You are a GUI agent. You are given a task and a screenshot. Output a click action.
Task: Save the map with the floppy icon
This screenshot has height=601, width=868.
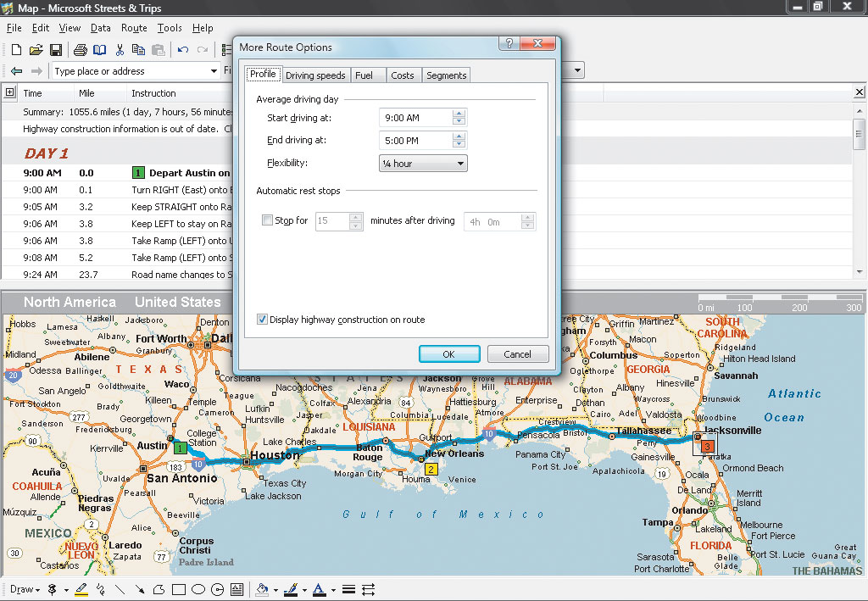click(56, 50)
